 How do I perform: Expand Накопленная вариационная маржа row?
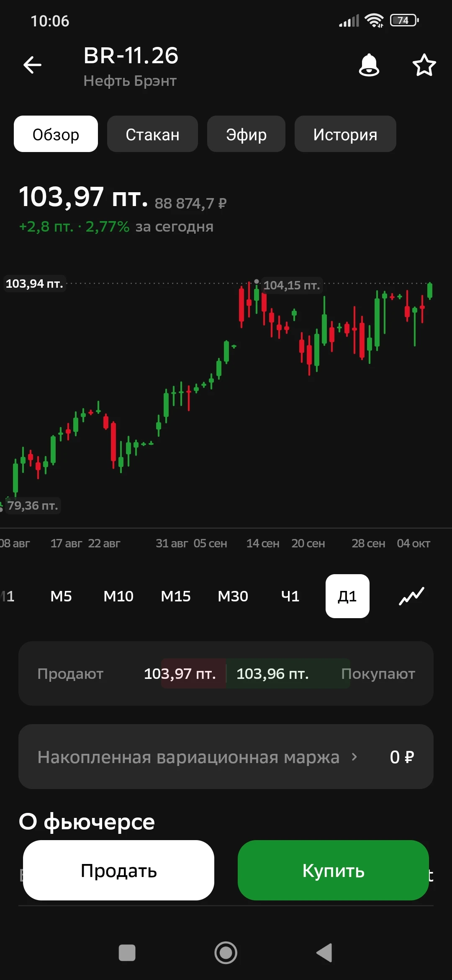point(226,757)
